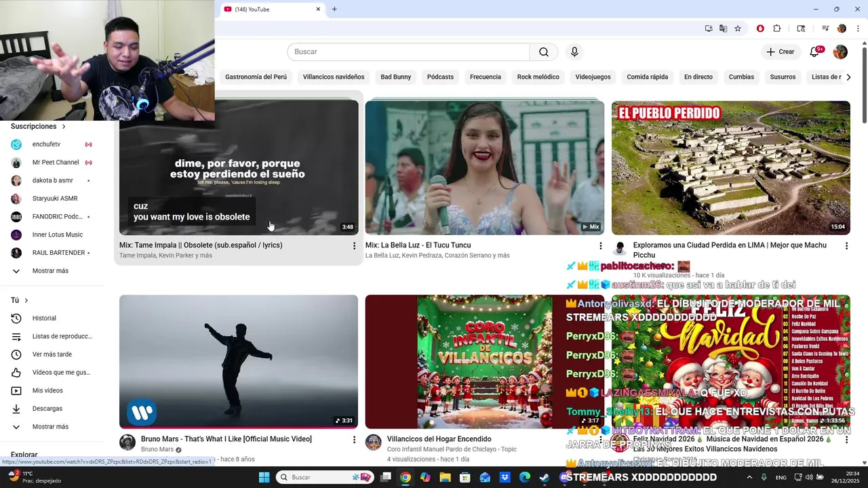Expand Suscripciones section chevron
Image resolution: width=868 pixels, height=488 pixels.
click(64, 127)
